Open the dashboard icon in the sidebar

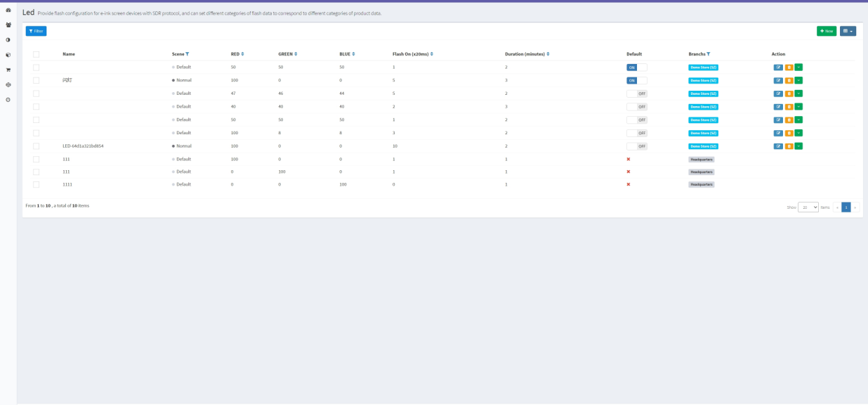coord(8,10)
